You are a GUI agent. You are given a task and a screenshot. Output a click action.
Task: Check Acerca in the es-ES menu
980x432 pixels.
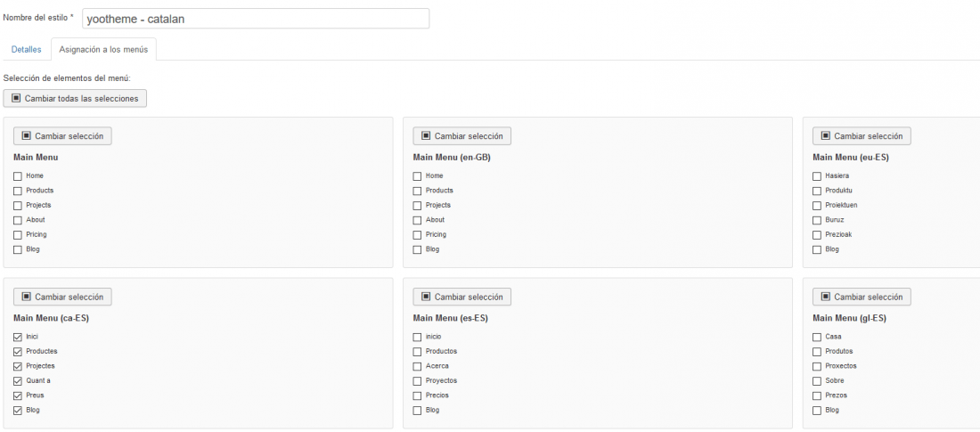coord(417,366)
